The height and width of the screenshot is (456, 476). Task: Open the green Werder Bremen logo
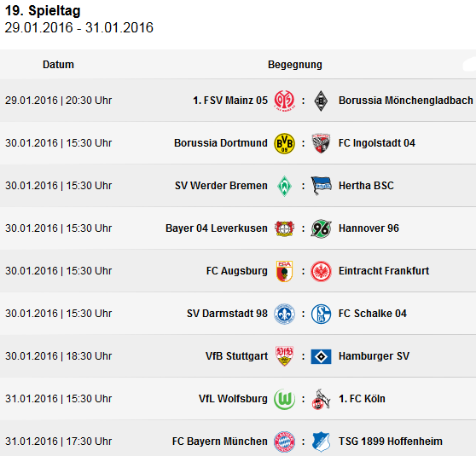[284, 186]
